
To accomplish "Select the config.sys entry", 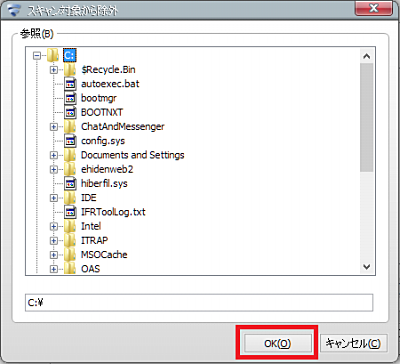I will point(103,141).
